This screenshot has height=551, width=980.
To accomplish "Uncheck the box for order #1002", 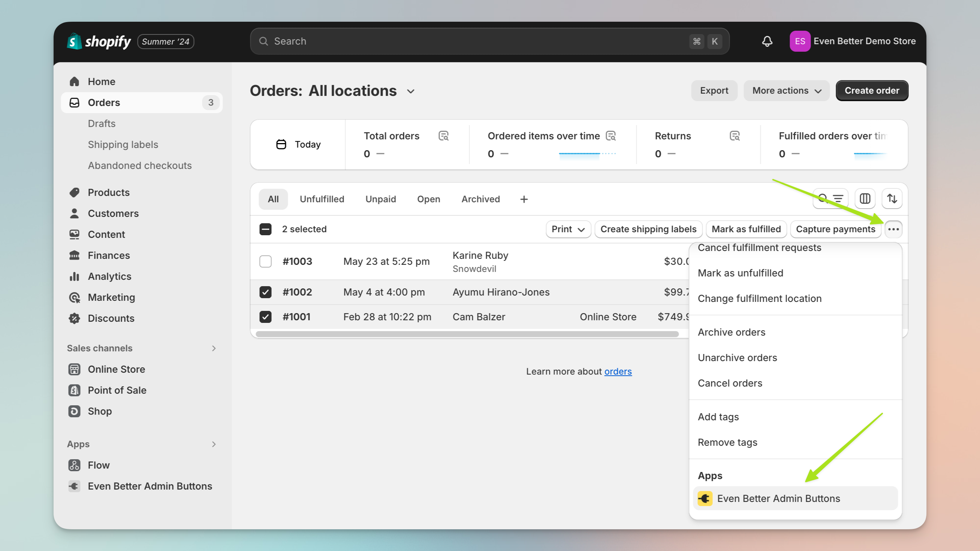I will (265, 292).
